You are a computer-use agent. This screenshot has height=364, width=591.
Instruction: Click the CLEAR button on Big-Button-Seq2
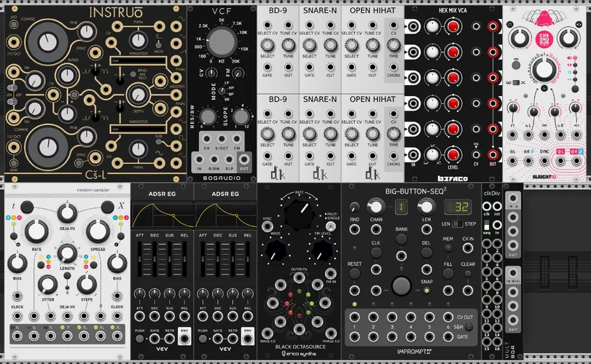pyautogui.click(x=468, y=274)
